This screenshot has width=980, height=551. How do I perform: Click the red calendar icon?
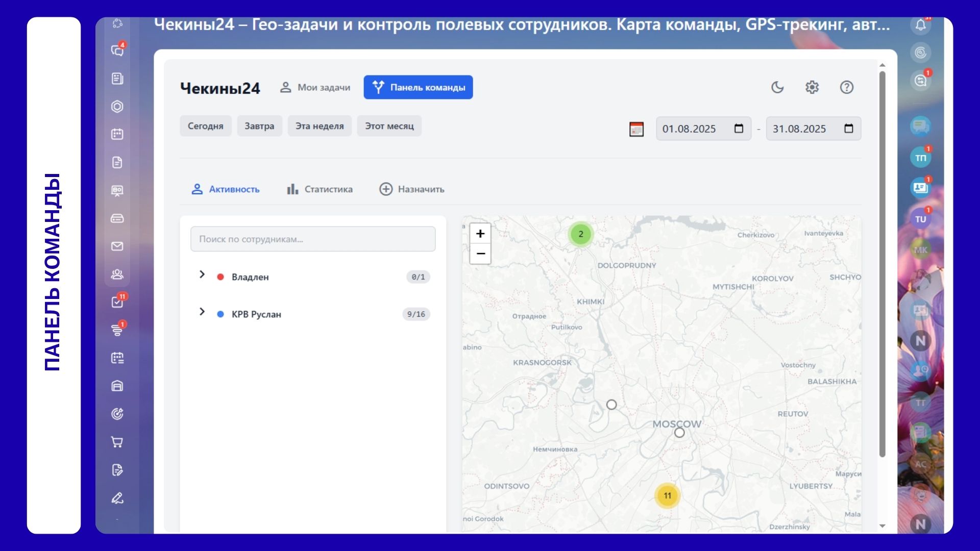click(x=636, y=129)
